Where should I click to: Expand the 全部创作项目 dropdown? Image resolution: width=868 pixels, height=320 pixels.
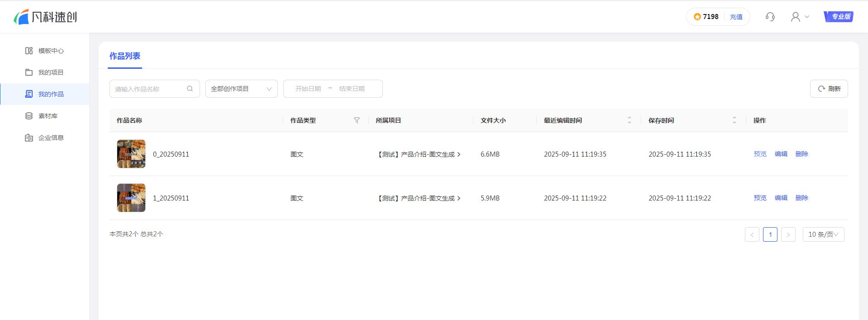[241, 89]
